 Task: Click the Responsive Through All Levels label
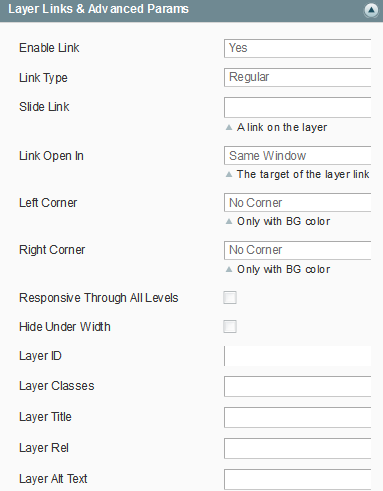(x=99, y=298)
